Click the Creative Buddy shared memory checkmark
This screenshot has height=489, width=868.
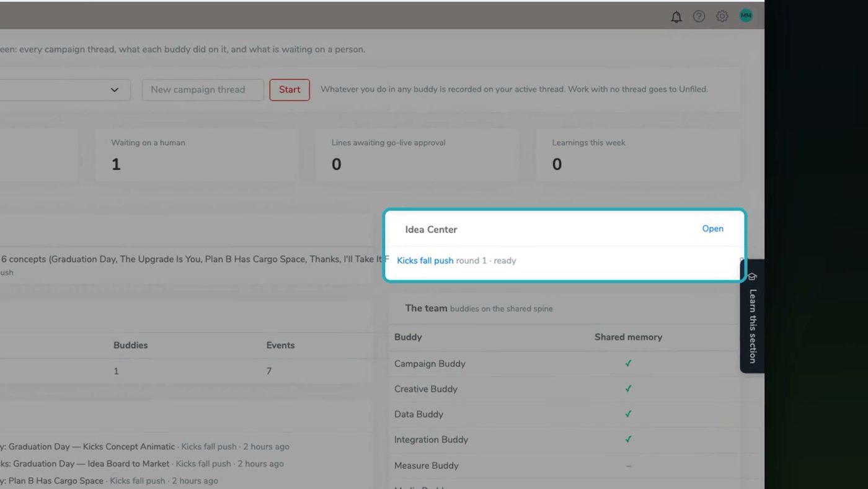click(628, 389)
